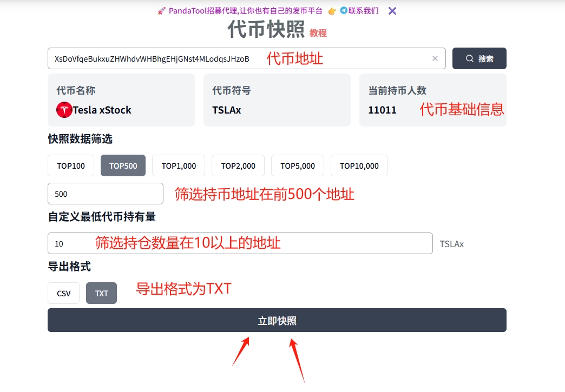Click the PandaTool agent recruitment banner text
Viewport: 565px width, 392px height.
point(245,11)
